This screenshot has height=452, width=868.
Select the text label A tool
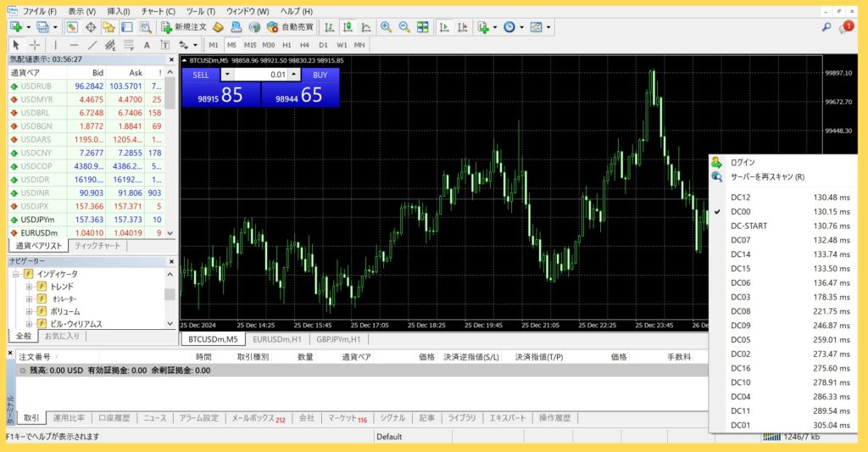point(147,44)
